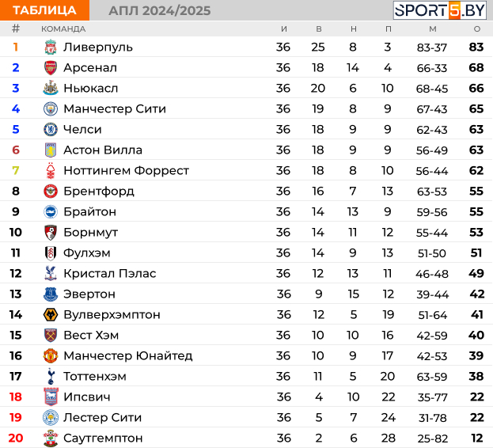The height and width of the screenshot is (448, 493).
Task: Sort by points column О header
Action: (477, 29)
